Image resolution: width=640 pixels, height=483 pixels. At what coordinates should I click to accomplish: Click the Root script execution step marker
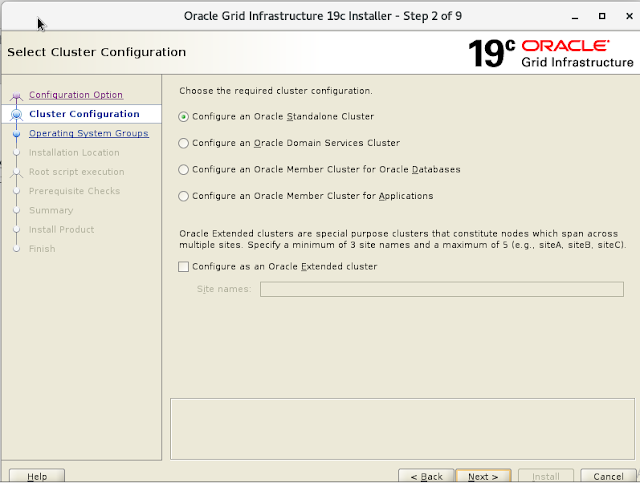[16, 172]
